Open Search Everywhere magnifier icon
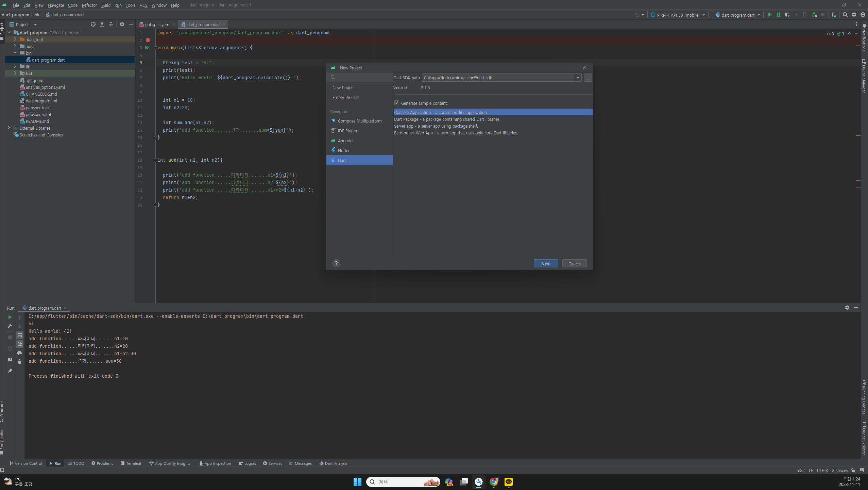This screenshot has height=490, width=868. coord(845,15)
